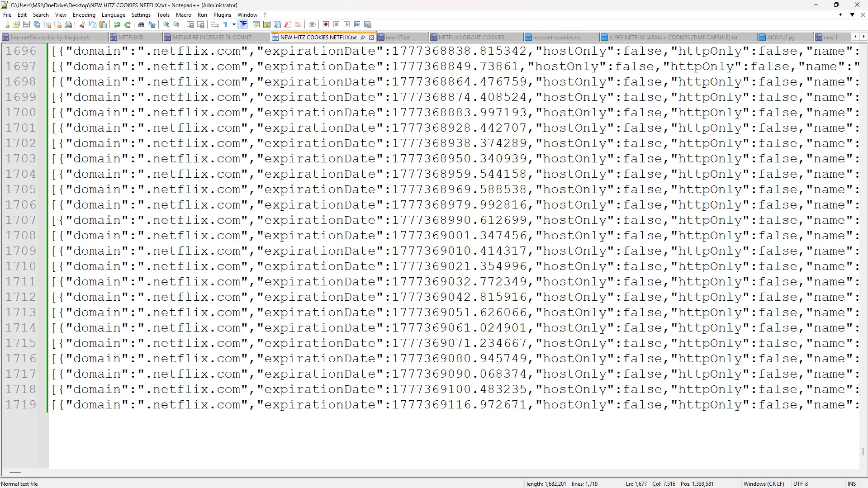868x488 pixels.
Task: Click the New file toolbar icon
Action: coord(6,24)
